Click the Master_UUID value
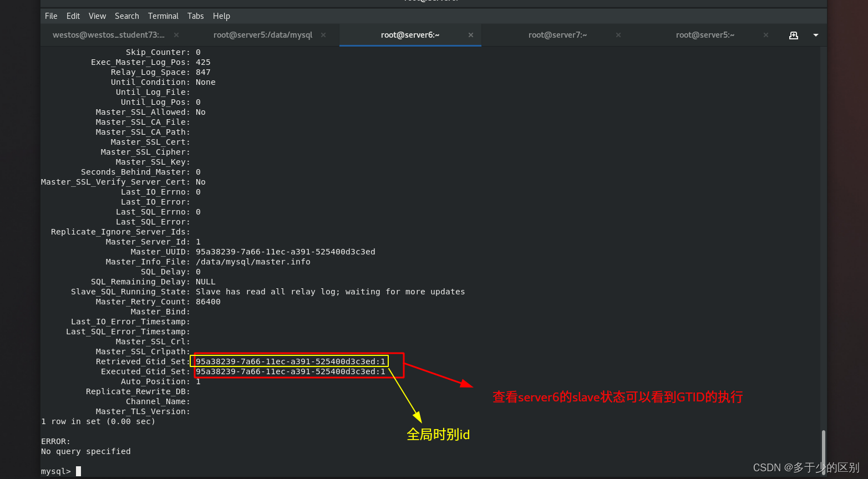This screenshot has height=479, width=868. tap(286, 252)
